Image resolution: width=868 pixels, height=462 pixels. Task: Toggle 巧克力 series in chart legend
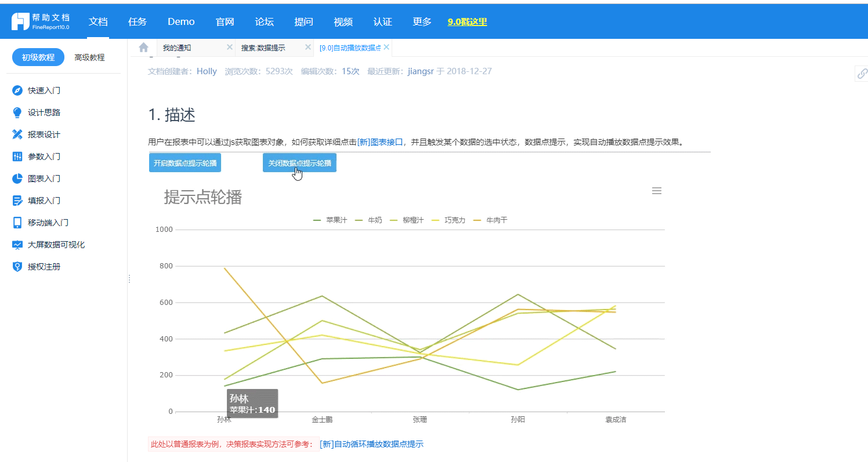tap(449, 220)
